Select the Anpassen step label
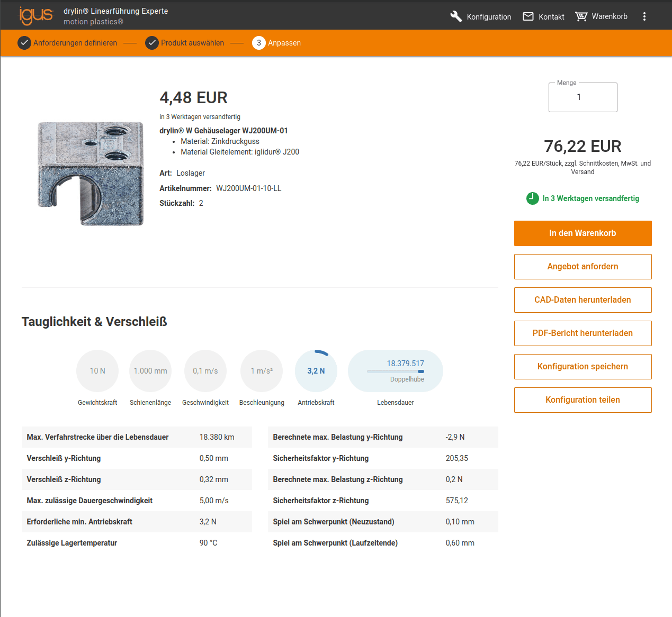The height and width of the screenshot is (617, 672). click(284, 43)
